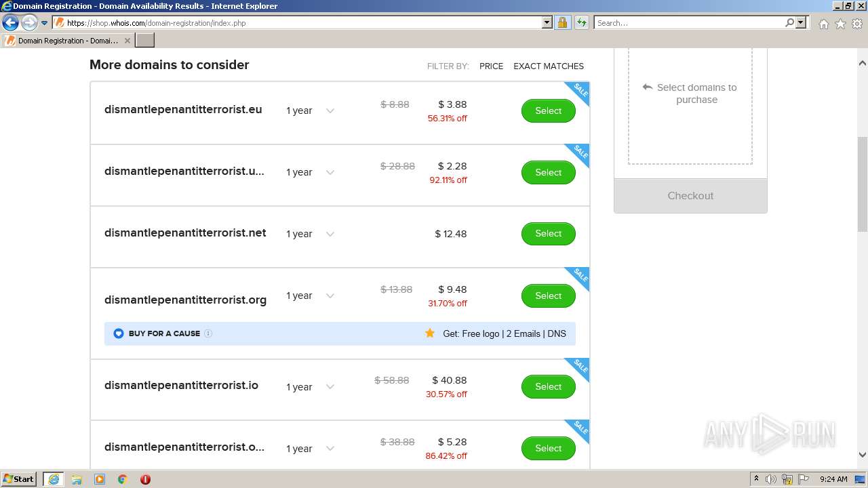868x488 pixels.
Task: Click the Buy For A Cause info icon
Action: click(208, 333)
